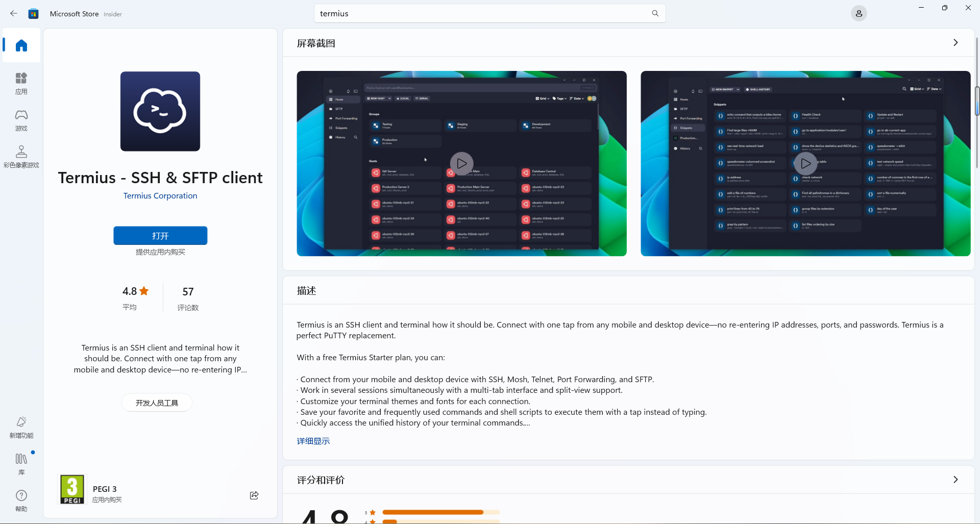The height and width of the screenshot is (524, 980).
Task: Open the Termius Corporation publisher link
Action: (160, 196)
